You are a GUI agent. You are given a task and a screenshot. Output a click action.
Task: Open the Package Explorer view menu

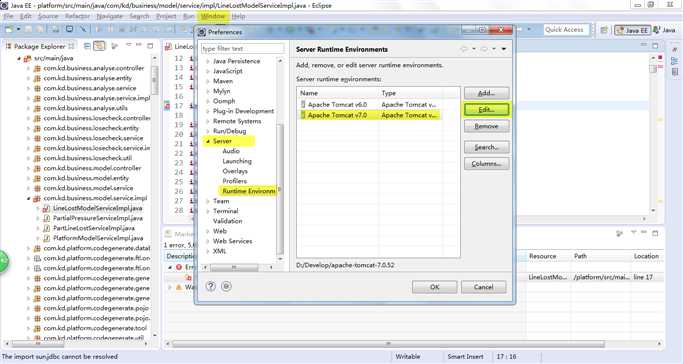(128, 45)
